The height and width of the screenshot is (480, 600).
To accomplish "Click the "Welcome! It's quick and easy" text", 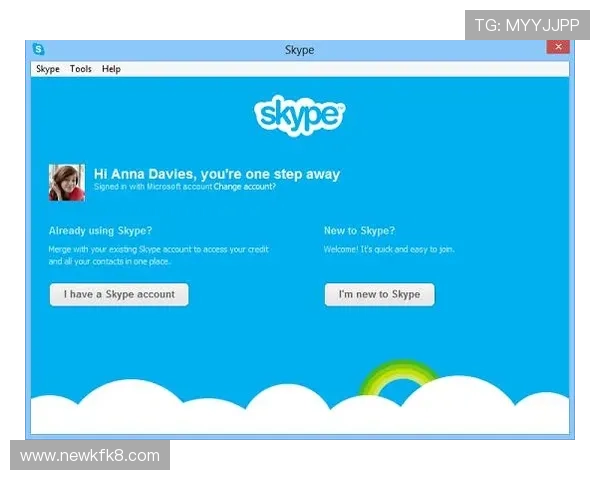I will tap(388, 248).
